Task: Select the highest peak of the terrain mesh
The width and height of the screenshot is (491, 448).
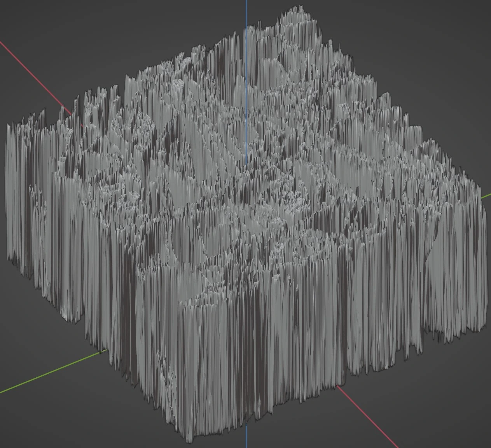Action: tap(300, 9)
